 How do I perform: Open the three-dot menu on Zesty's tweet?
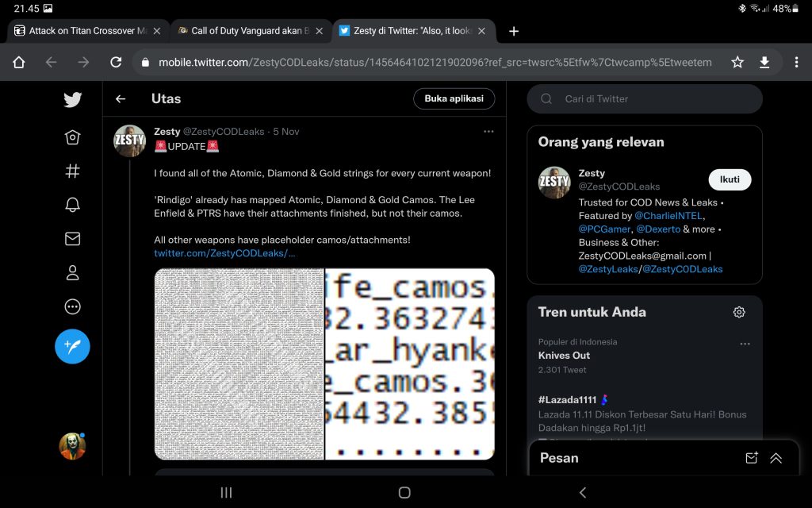click(x=488, y=132)
